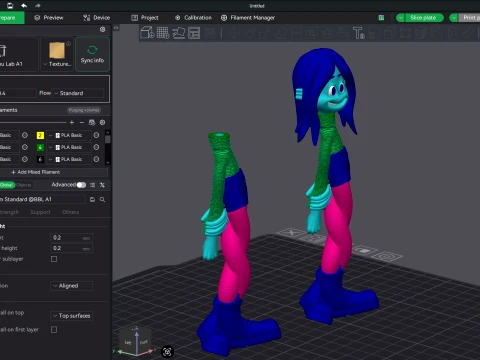Open the filament section settings gear
The width and height of the screenshot is (480, 360).
(x=102, y=122)
